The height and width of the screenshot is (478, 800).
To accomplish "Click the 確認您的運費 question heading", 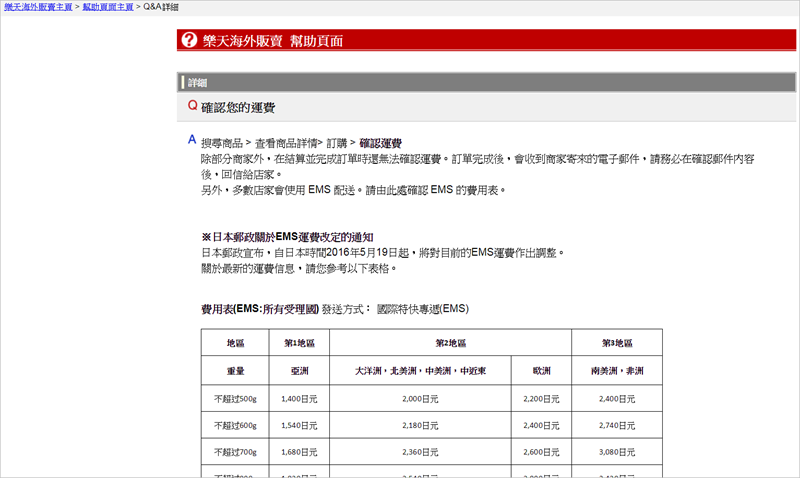I will [238, 107].
